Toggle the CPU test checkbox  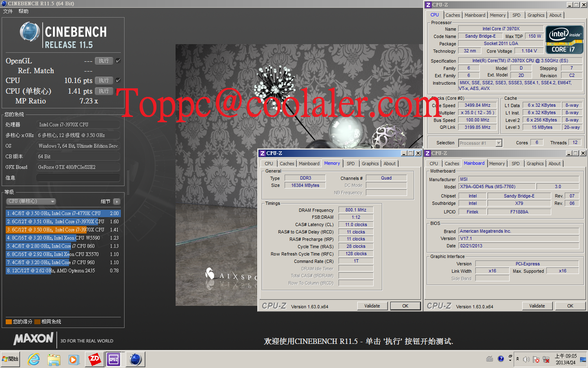(118, 80)
